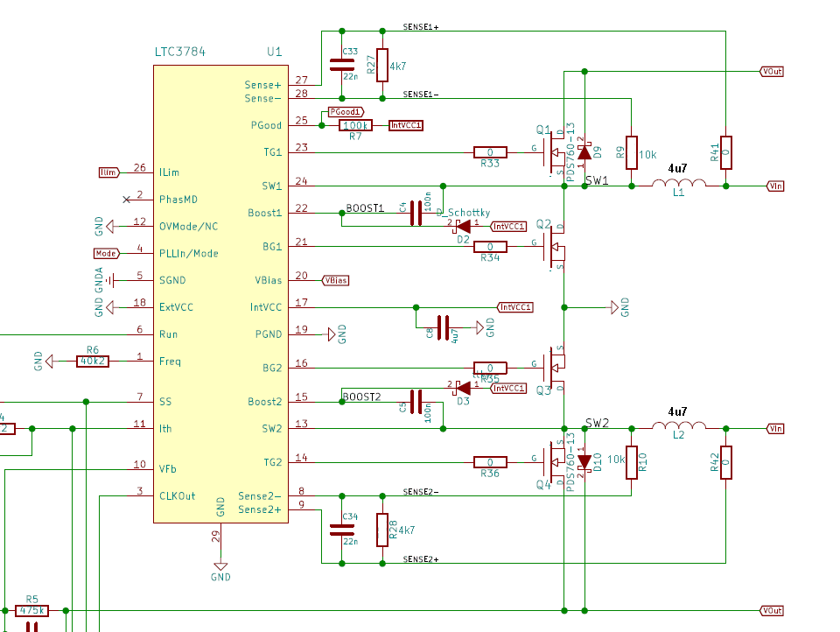Click the IntVCC1 label on pin 17 net
840x632 pixels.
[515, 307]
